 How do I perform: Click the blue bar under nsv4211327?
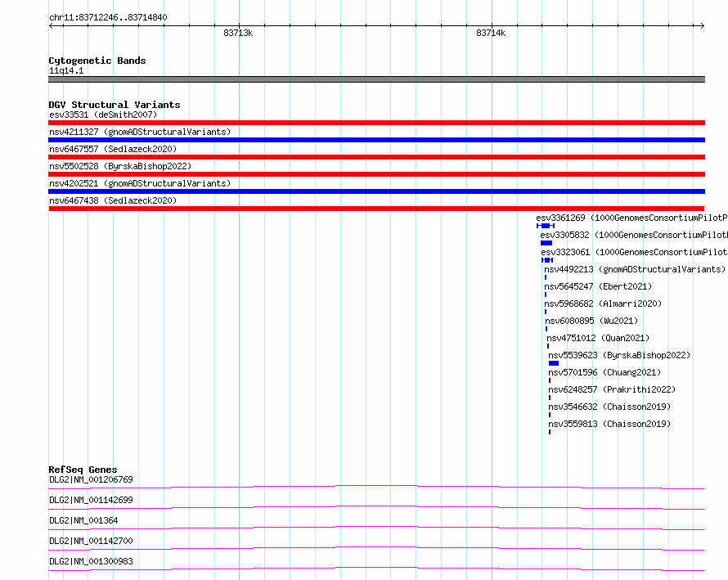click(376, 140)
